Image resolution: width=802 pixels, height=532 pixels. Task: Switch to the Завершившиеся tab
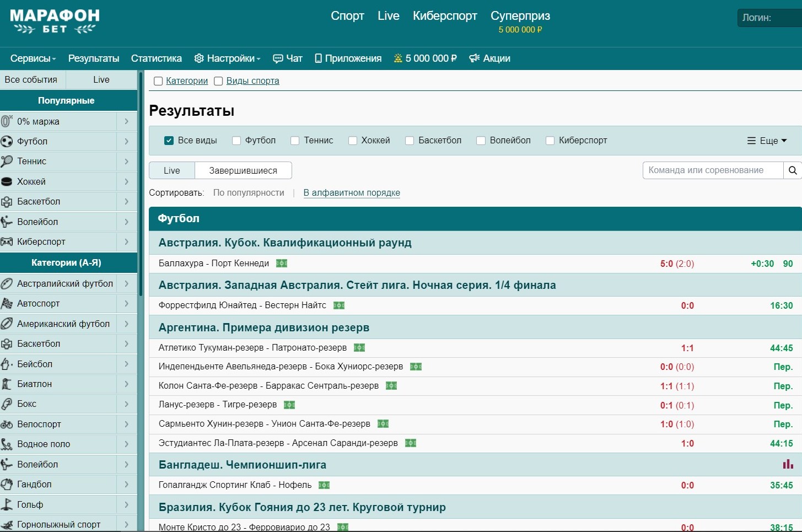(243, 170)
